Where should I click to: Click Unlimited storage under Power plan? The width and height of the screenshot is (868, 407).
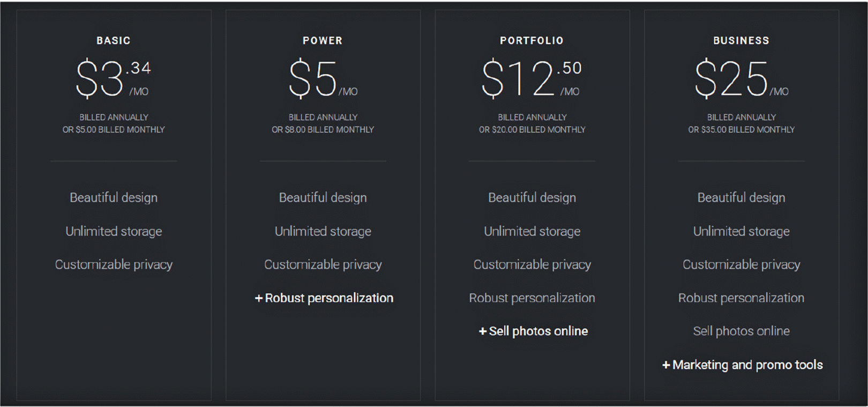(322, 231)
